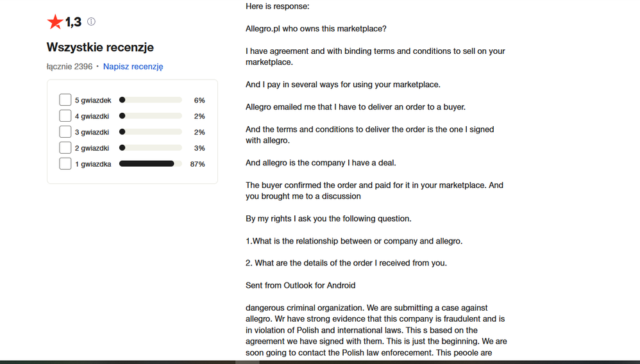Select the 2 gwiazdki checkbox
Image resolution: width=640 pixels, height=364 pixels.
(x=65, y=148)
